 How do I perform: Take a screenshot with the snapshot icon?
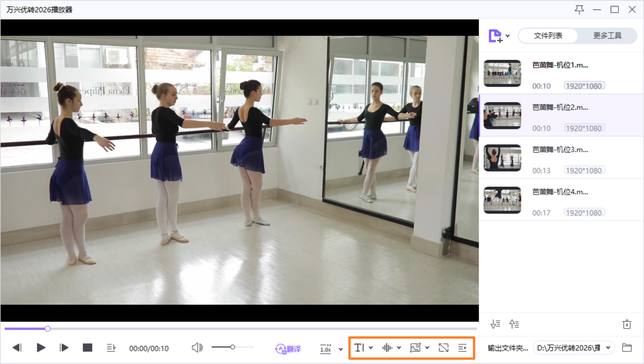[x=415, y=348]
